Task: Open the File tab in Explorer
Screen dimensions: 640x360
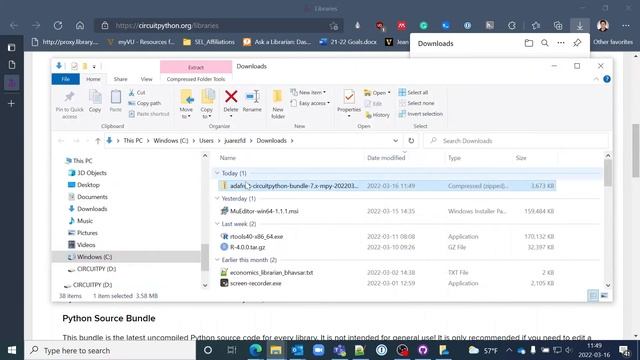Action: coord(65,79)
